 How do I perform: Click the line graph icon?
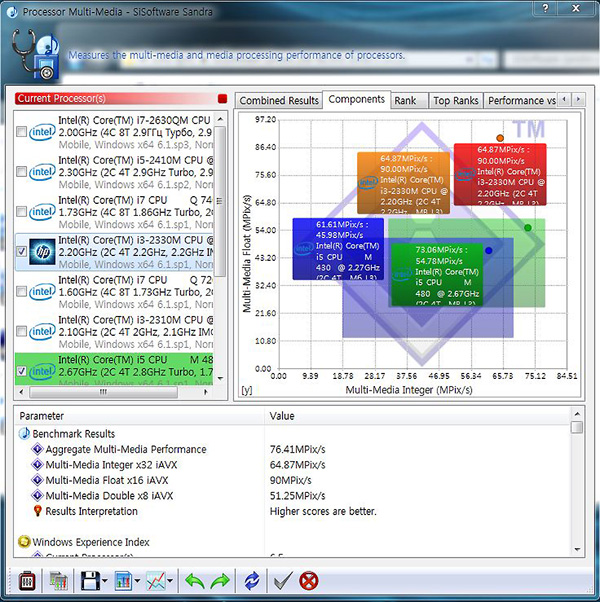tap(155, 581)
